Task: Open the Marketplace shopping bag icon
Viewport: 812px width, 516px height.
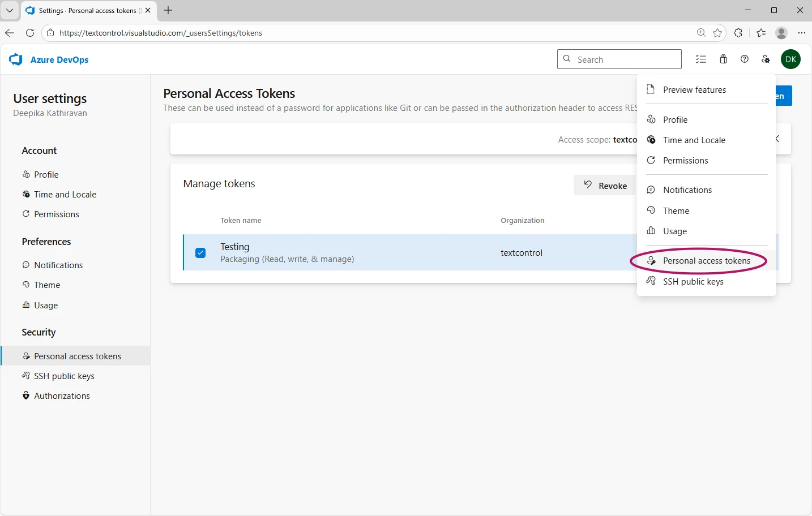Action: [723, 59]
